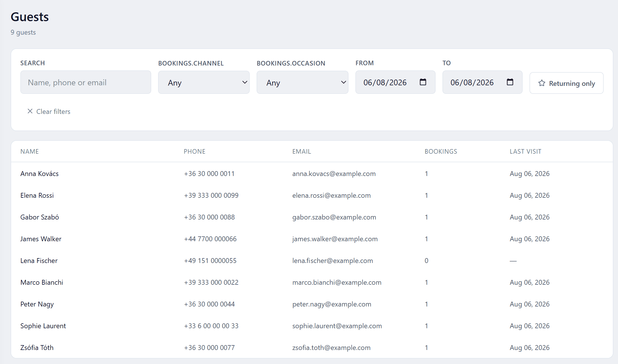
Task: Click email anna.kovacs@example.com
Action: point(334,174)
